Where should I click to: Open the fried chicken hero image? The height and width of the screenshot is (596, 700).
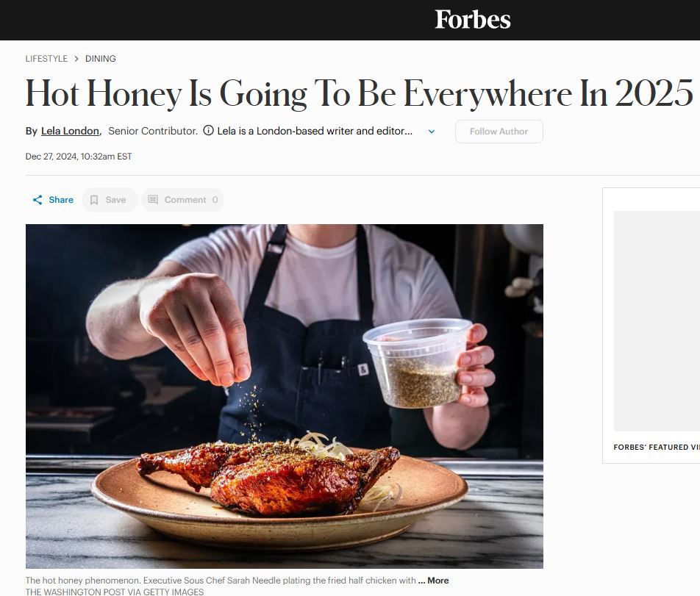click(284, 395)
